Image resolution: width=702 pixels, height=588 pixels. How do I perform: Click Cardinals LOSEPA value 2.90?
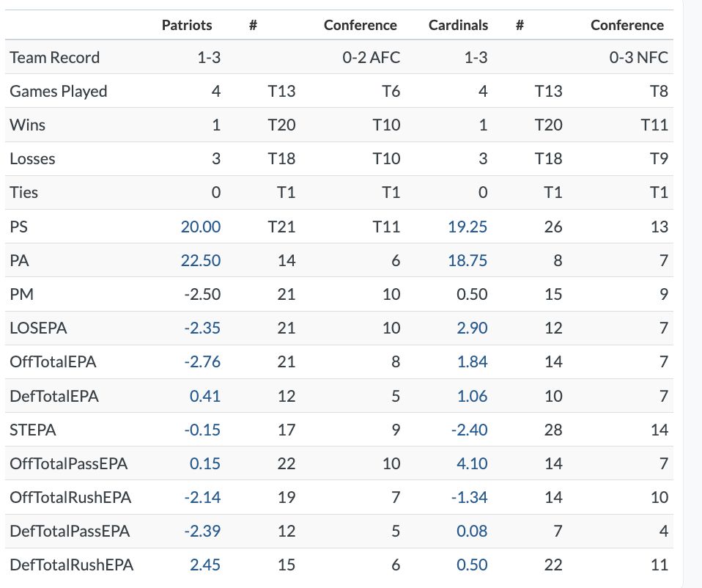[472, 328]
